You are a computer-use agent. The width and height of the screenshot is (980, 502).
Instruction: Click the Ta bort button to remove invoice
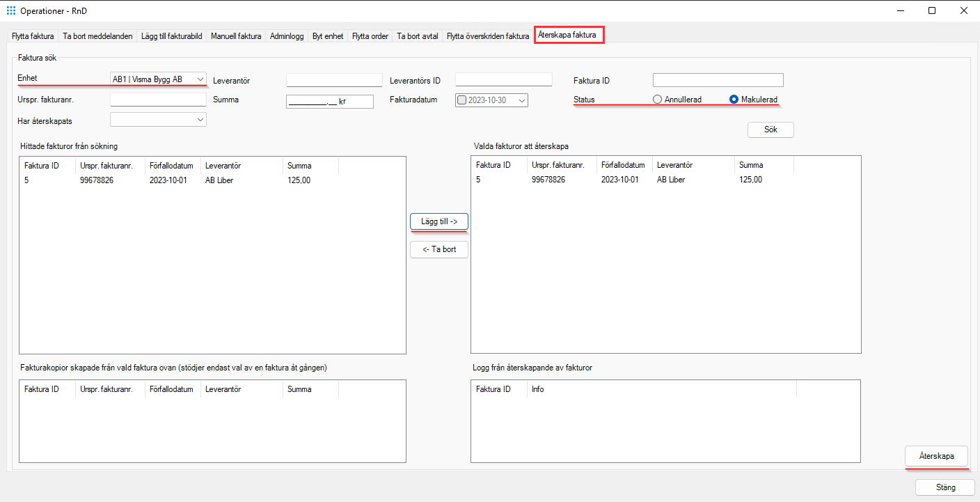pyautogui.click(x=438, y=249)
